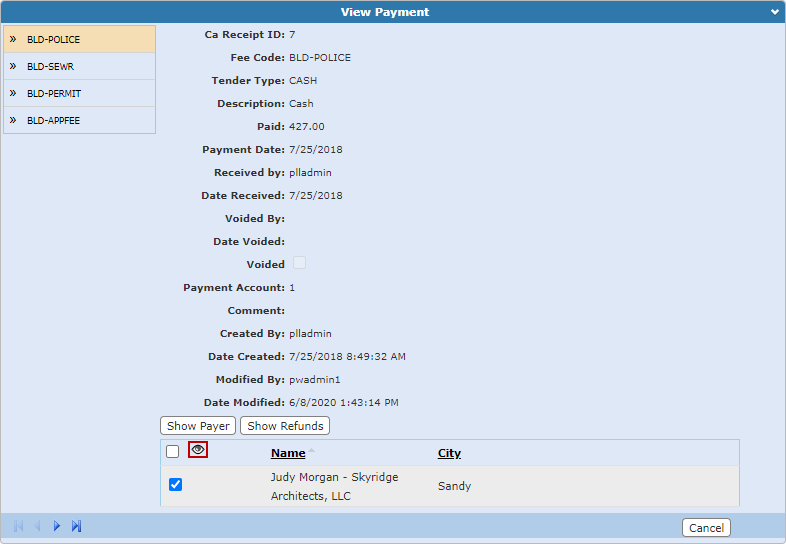The height and width of the screenshot is (544, 786).
Task: Click the Paid value 427.00
Action: point(307,126)
